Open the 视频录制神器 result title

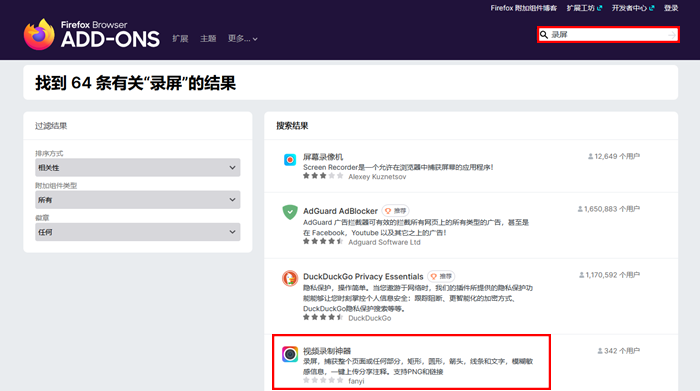(x=327, y=351)
